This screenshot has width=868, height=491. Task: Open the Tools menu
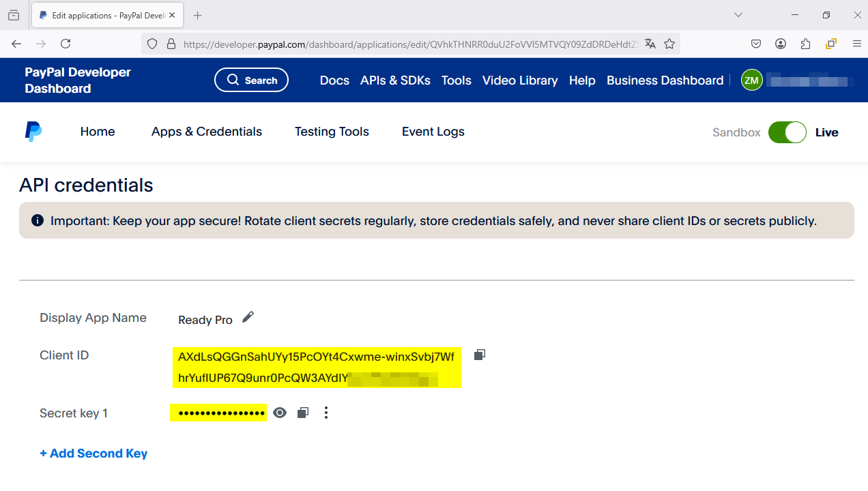[457, 80]
